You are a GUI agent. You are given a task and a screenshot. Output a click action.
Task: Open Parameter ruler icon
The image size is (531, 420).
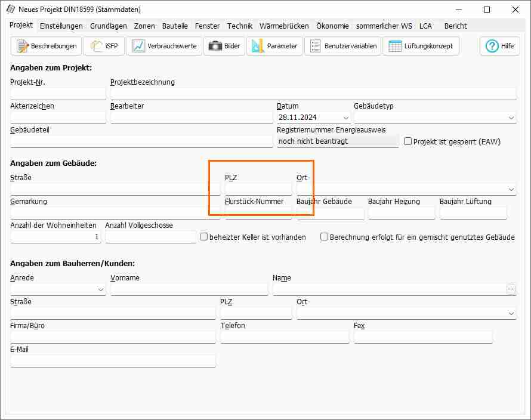pyautogui.click(x=258, y=46)
